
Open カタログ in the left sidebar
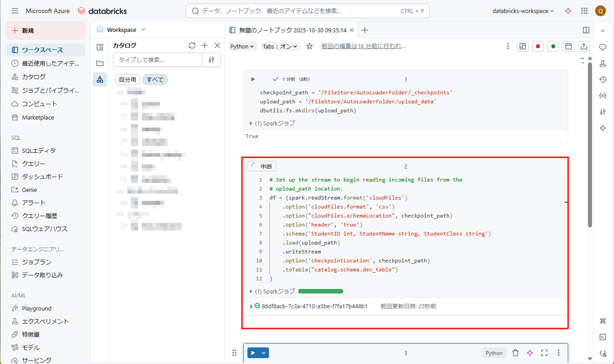[x=34, y=77]
